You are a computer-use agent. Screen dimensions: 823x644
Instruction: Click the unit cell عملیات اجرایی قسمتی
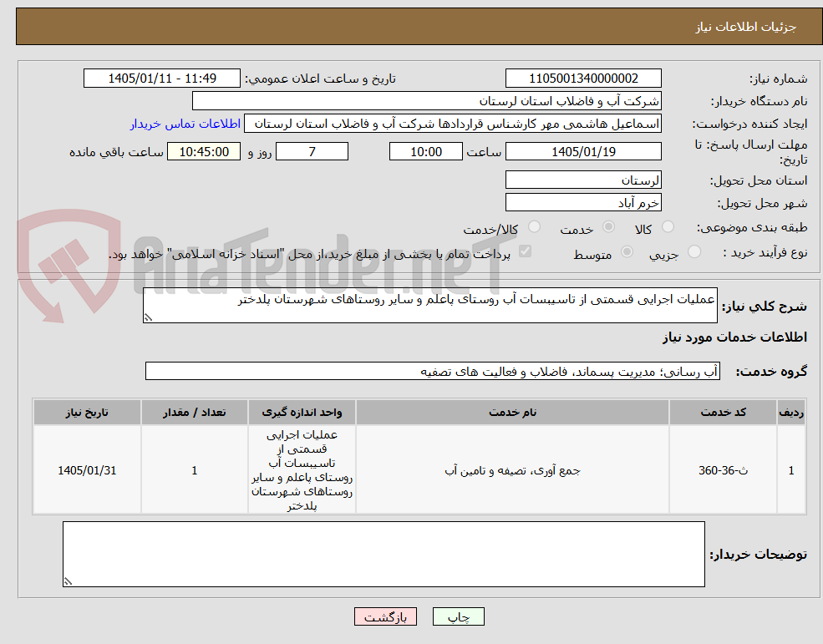[302, 470]
